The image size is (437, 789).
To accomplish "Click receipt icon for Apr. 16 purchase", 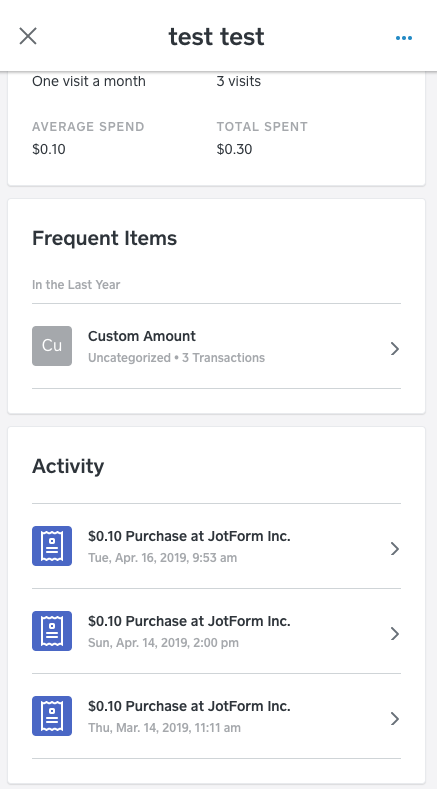I will pyautogui.click(x=52, y=546).
